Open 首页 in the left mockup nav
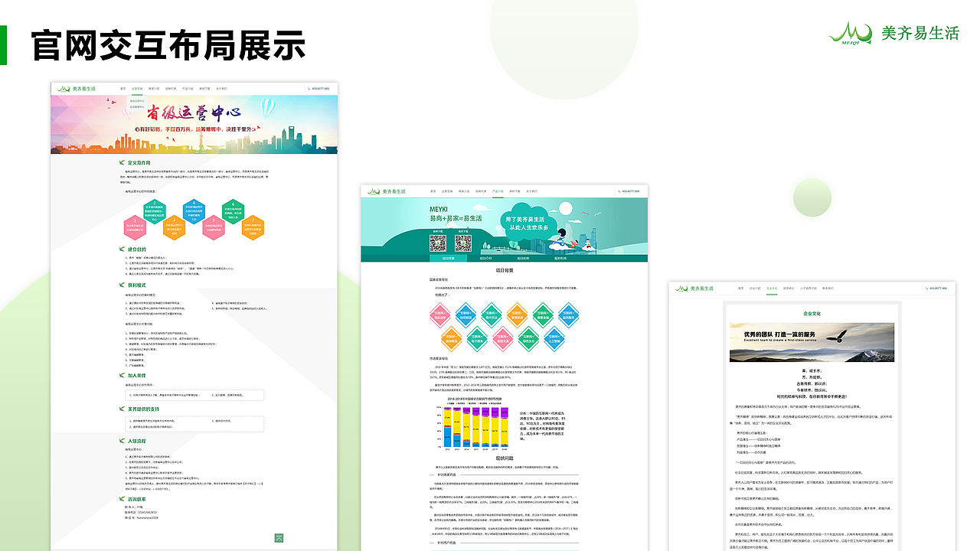 tap(122, 89)
